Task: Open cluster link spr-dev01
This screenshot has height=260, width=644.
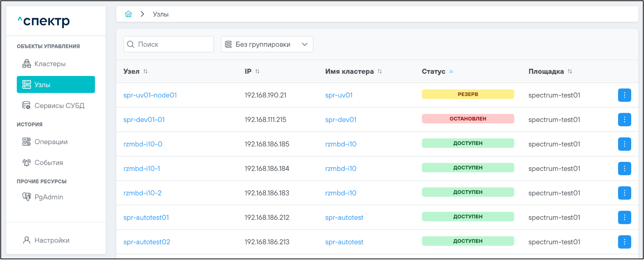Action: click(x=341, y=120)
